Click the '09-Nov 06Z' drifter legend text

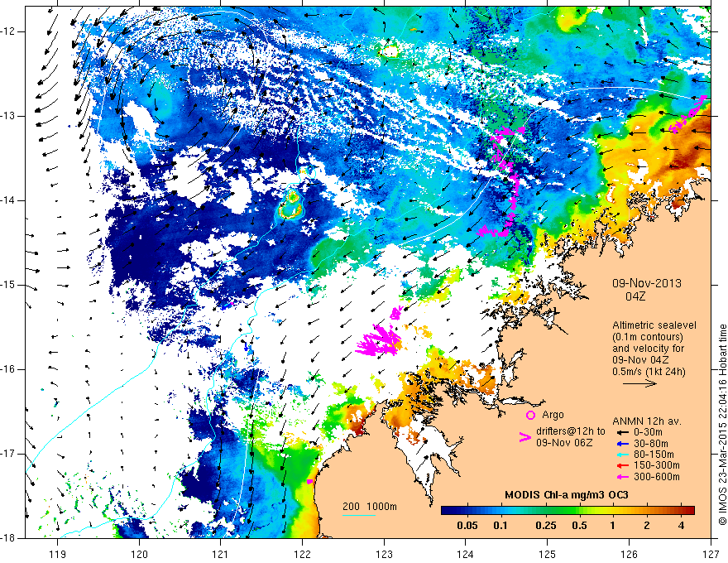tap(564, 443)
